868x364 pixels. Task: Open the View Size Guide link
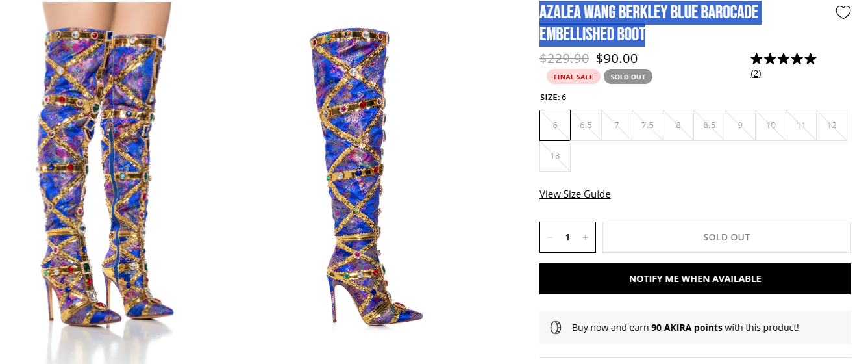[x=575, y=194]
